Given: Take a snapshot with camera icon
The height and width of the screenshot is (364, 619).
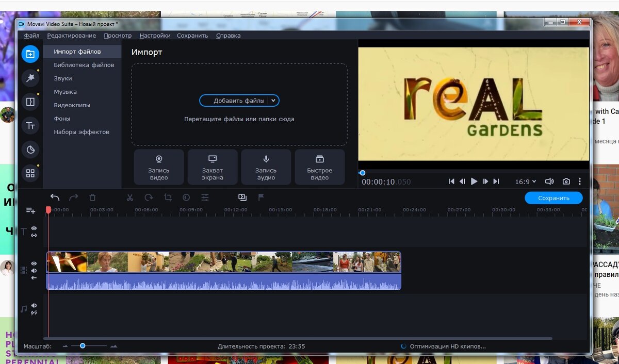Looking at the screenshot, I should [x=566, y=181].
